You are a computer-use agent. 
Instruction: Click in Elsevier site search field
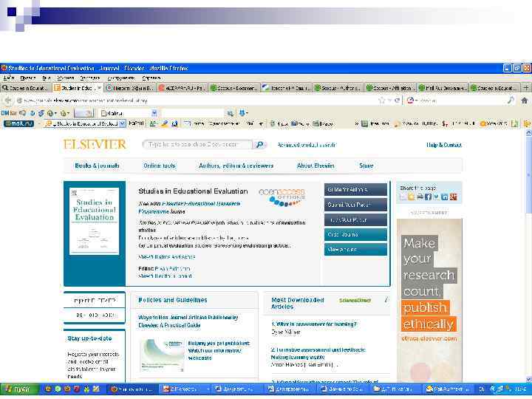(197, 145)
